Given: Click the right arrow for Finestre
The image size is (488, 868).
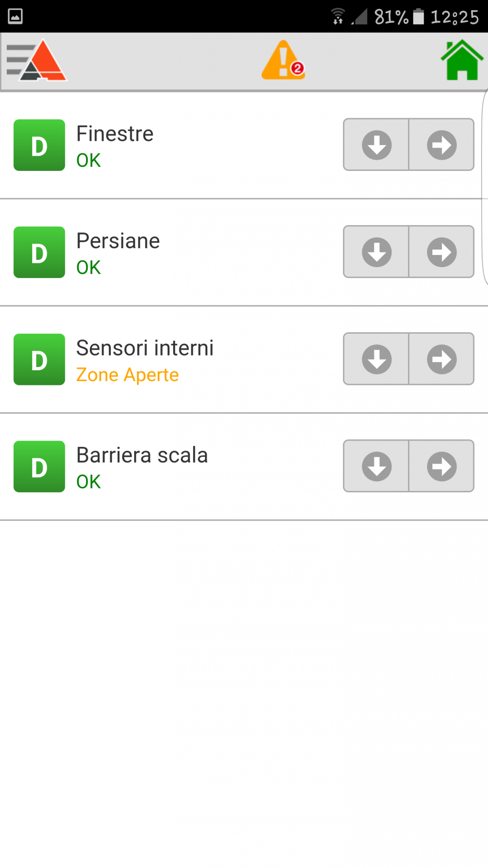Looking at the screenshot, I should (x=442, y=145).
